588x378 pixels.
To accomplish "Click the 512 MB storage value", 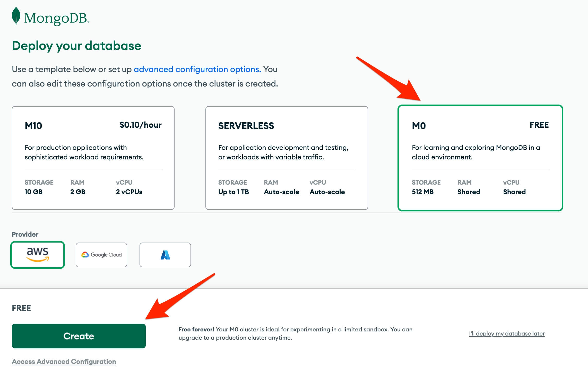I will pos(423,192).
